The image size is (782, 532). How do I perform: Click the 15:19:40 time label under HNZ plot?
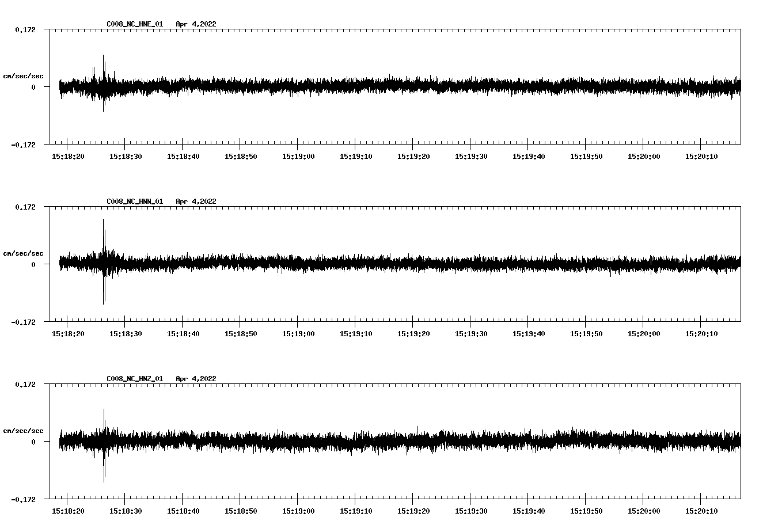click(x=529, y=511)
